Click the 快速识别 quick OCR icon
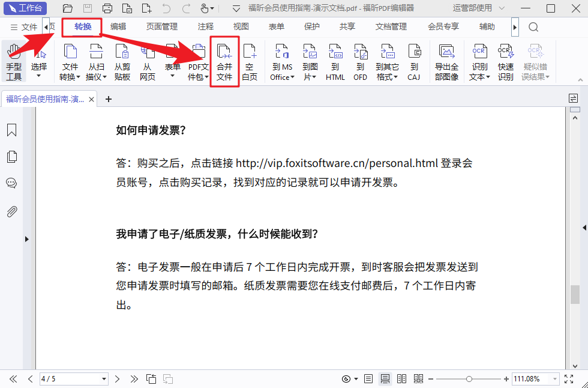The height and width of the screenshot is (388, 588). [x=506, y=62]
